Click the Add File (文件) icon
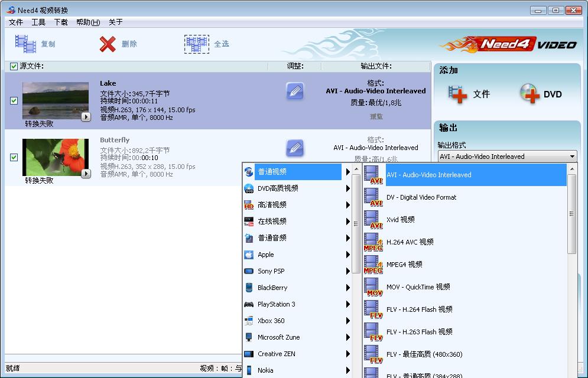Screen dimensions: 588x378 tap(457, 94)
